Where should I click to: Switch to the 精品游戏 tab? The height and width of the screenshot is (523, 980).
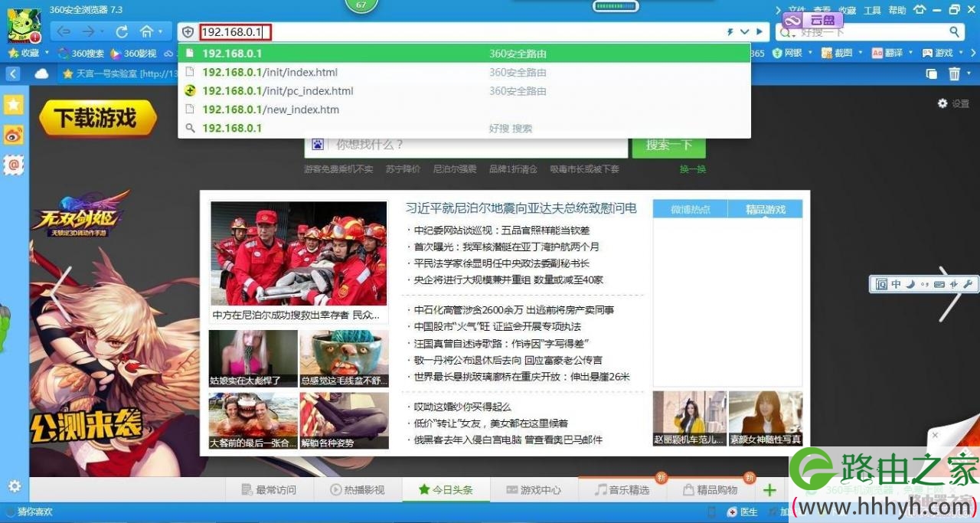[x=765, y=209]
